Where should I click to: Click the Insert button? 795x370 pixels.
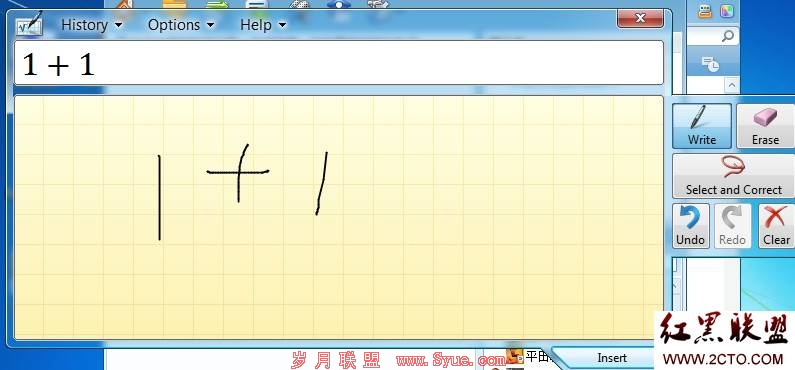click(x=611, y=358)
